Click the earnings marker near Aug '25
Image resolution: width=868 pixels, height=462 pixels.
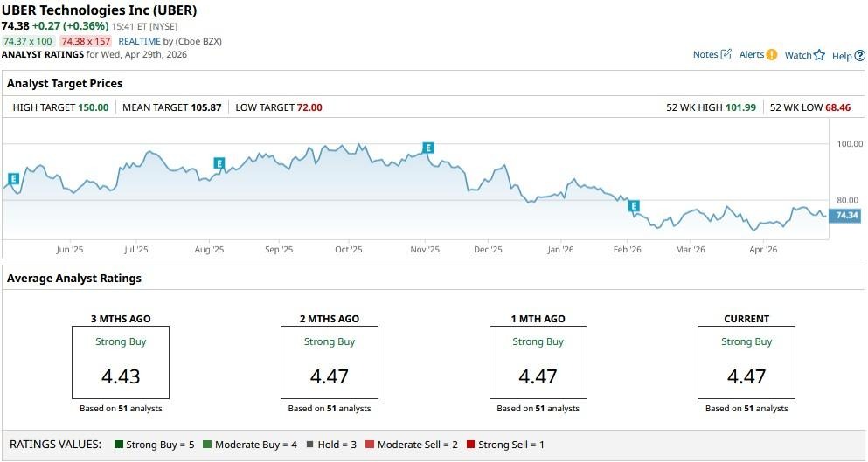point(219,163)
